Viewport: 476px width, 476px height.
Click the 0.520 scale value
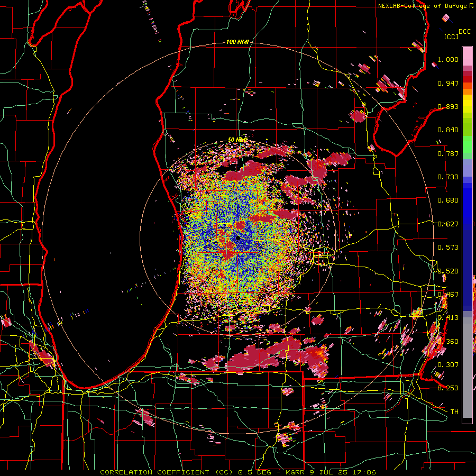tap(448, 271)
